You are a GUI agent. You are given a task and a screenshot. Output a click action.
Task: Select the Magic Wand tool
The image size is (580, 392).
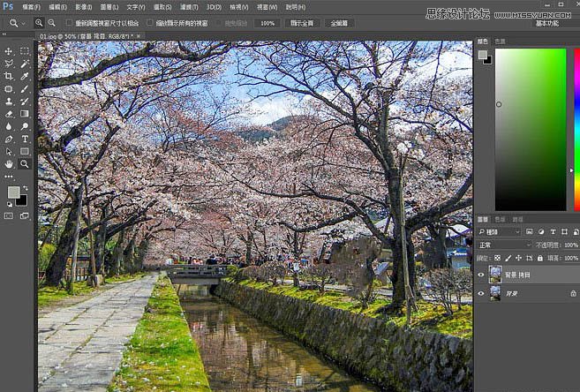(25, 64)
